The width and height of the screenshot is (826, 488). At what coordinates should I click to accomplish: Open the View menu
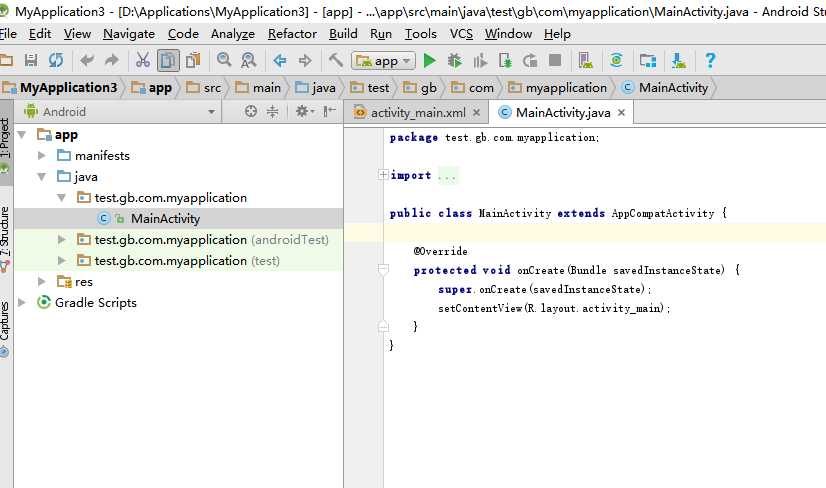77,34
